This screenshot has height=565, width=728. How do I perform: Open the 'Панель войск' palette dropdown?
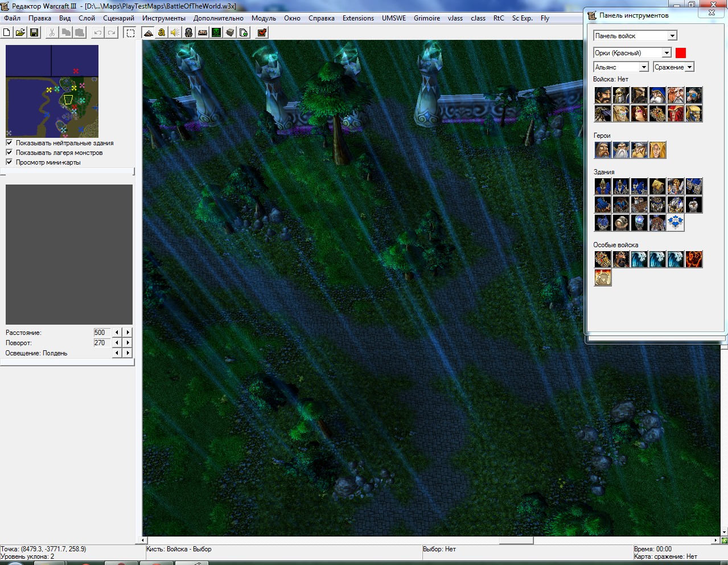click(672, 36)
